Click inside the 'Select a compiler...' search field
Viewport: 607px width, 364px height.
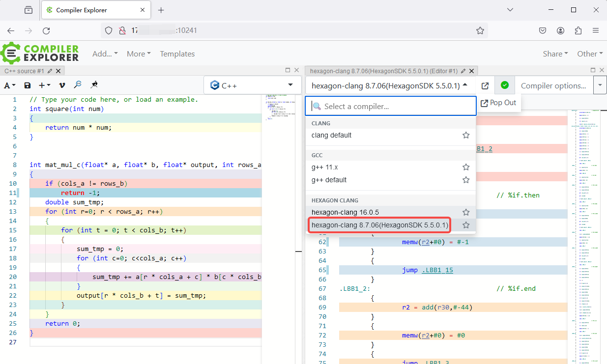[x=391, y=106]
